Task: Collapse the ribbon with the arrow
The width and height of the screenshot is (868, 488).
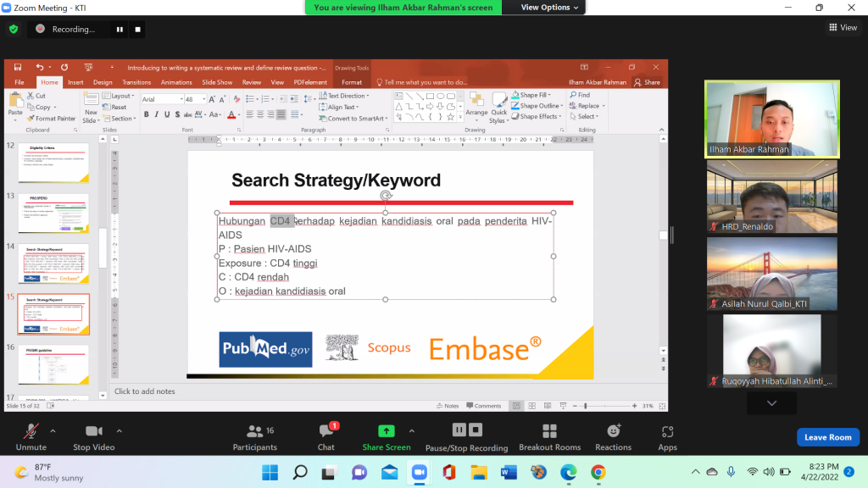Action: [661, 130]
